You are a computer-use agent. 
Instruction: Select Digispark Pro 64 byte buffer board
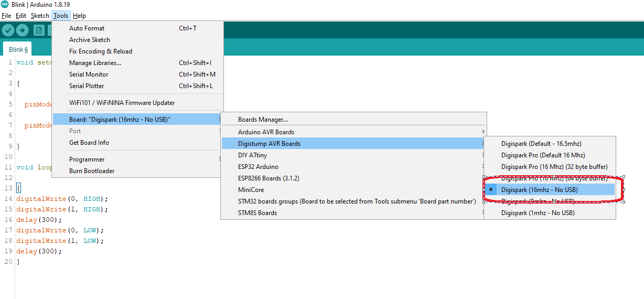tap(549, 178)
